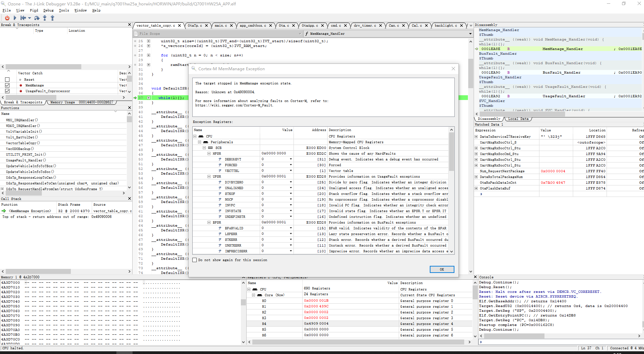Collapse the HFSR register tree node
Screen dimensions: 644x354
[209, 154]
